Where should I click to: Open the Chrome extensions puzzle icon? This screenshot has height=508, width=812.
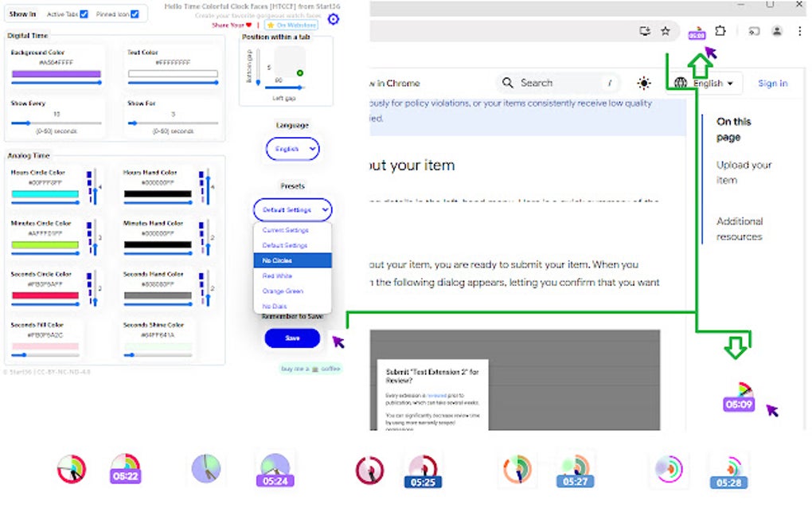pyautogui.click(x=720, y=31)
